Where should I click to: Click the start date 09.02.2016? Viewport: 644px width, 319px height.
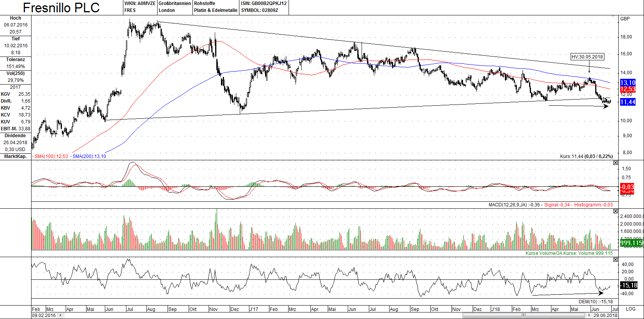[44, 316]
